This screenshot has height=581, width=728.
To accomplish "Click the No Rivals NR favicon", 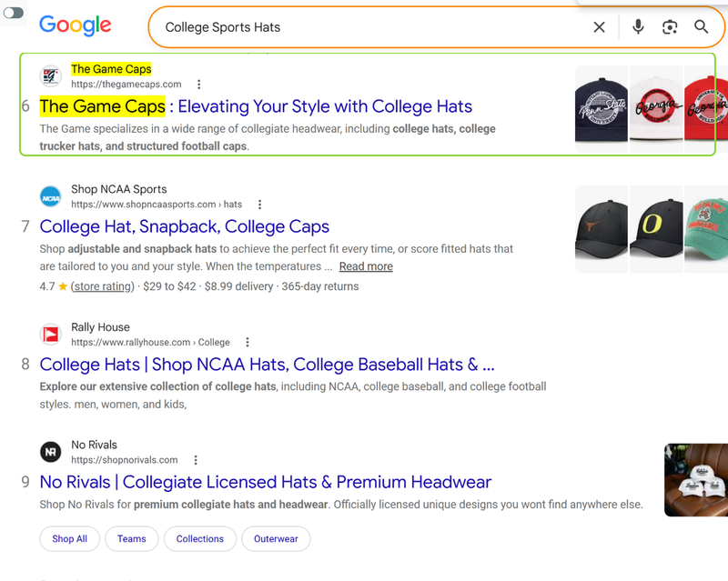I will pyautogui.click(x=51, y=452).
